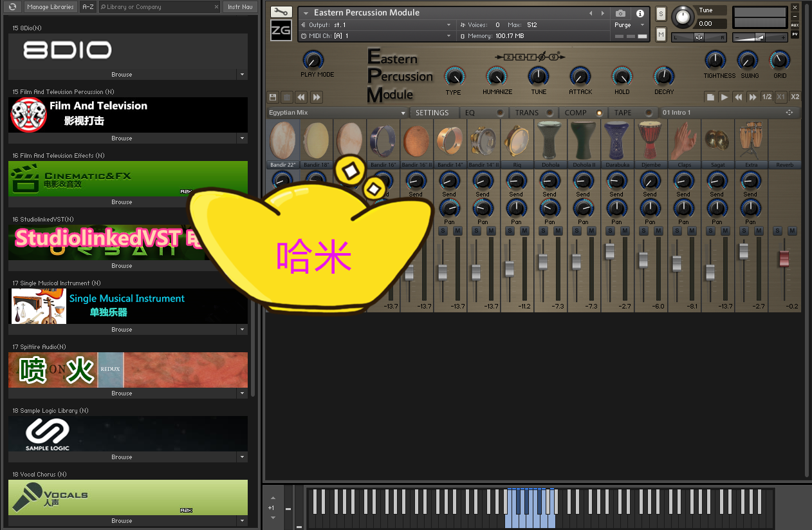
Task: Click rewind icon under Play Mode
Action: 302,97
